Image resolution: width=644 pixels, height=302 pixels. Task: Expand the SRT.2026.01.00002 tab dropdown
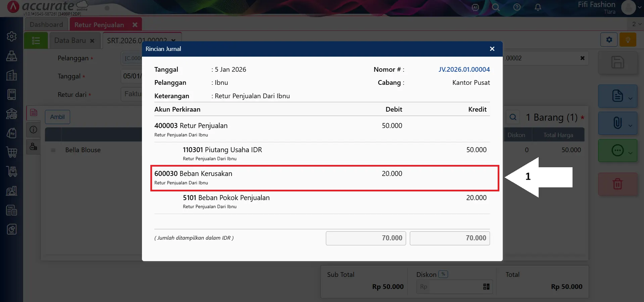click(x=173, y=41)
